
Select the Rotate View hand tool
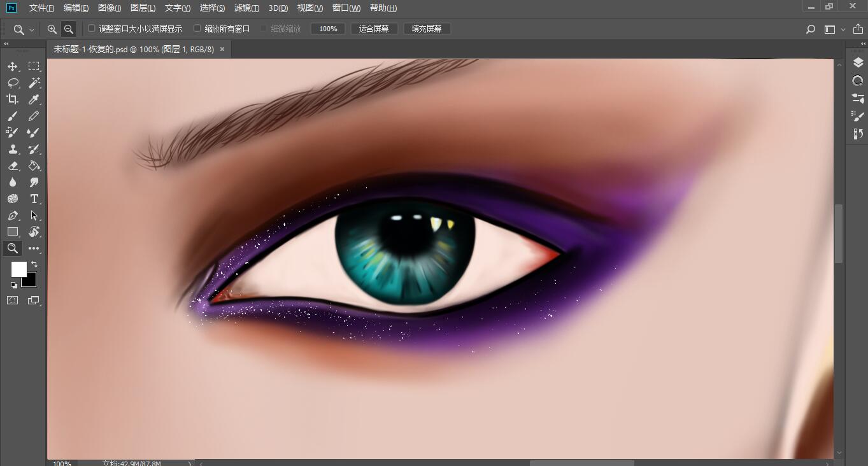tap(34, 232)
